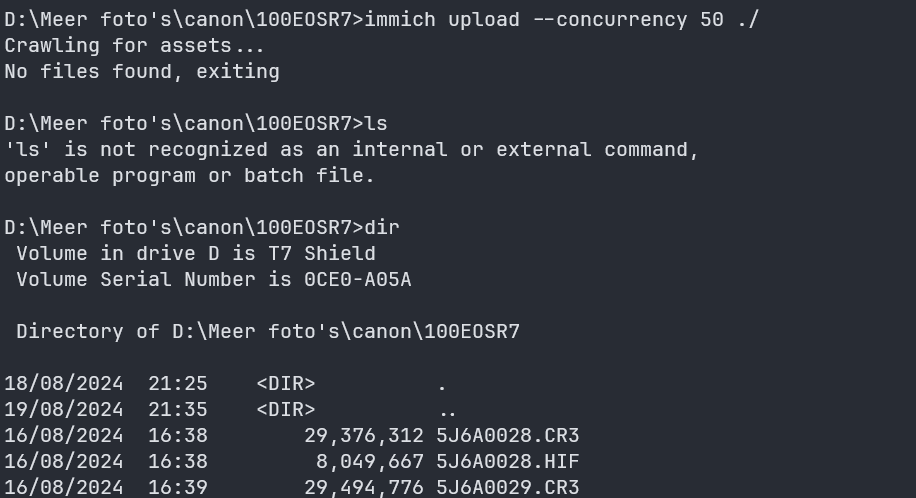The image size is (916, 498).
Task: Click the prompt line with the ls command
Action: pos(196,123)
